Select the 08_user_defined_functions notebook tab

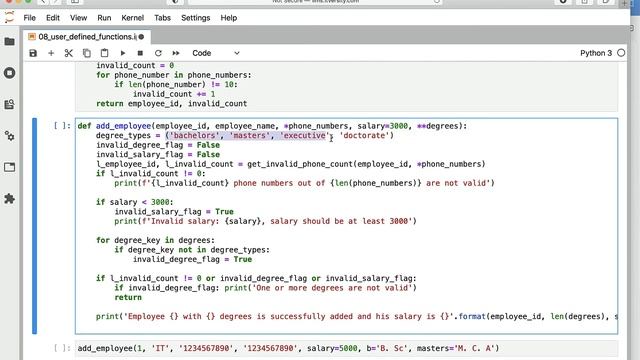coord(87,37)
